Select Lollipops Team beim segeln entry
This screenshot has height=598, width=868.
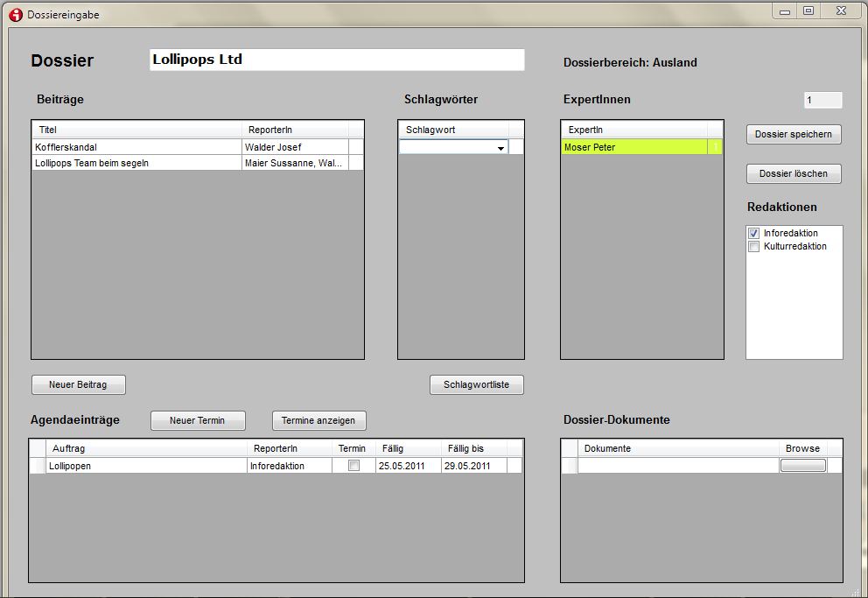click(x=136, y=163)
